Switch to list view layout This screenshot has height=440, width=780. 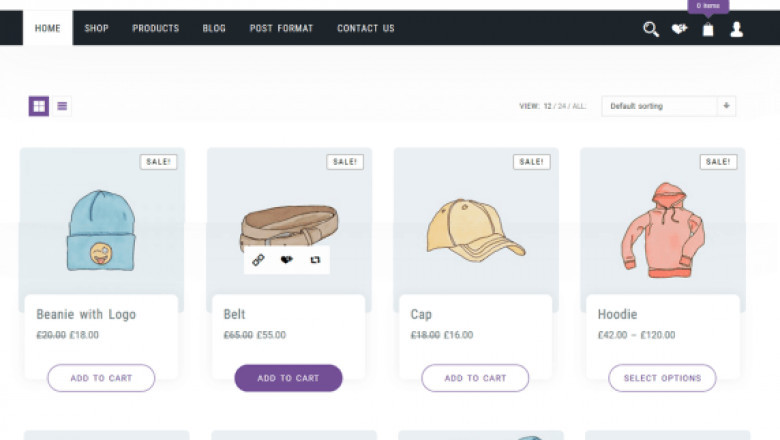coord(62,106)
